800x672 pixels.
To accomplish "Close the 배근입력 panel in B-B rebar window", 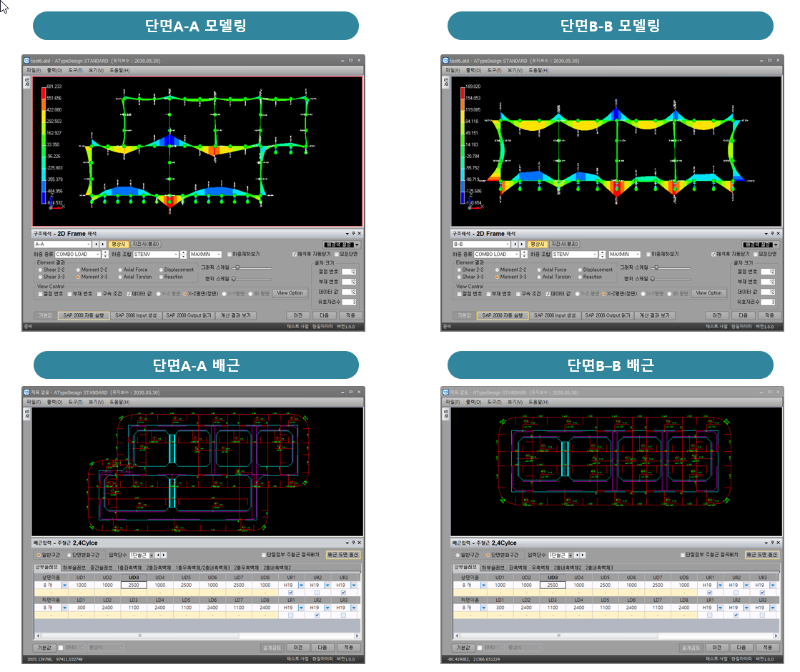I will [x=778, y=543].
